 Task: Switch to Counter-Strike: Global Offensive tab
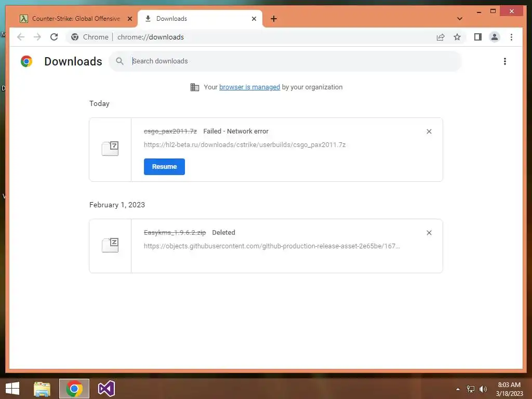click(76, 19)
